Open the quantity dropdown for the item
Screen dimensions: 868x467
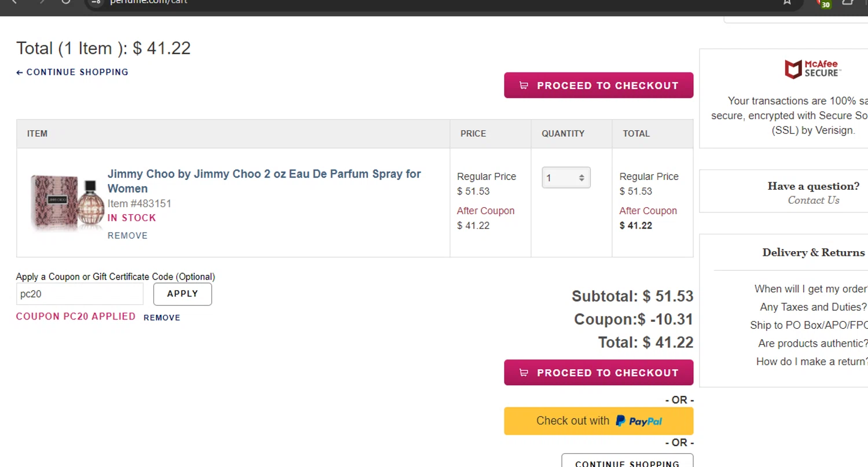click(566, 178)
